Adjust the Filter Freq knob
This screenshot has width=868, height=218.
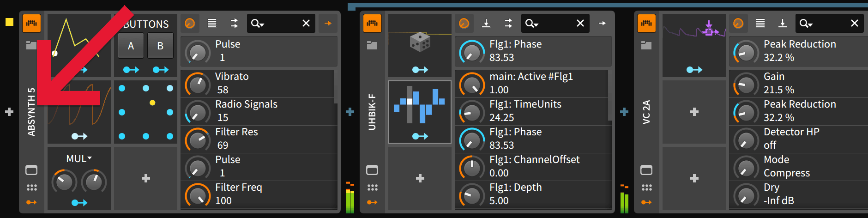[x=198, y=195]
